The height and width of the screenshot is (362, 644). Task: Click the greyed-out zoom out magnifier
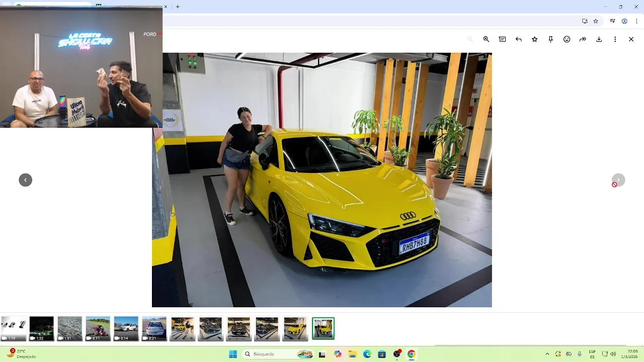(470, 39)
